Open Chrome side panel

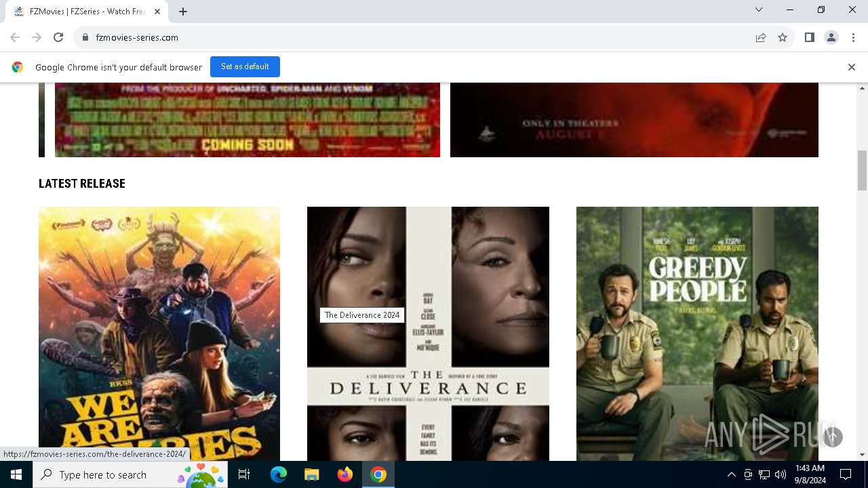coord(810,37)
